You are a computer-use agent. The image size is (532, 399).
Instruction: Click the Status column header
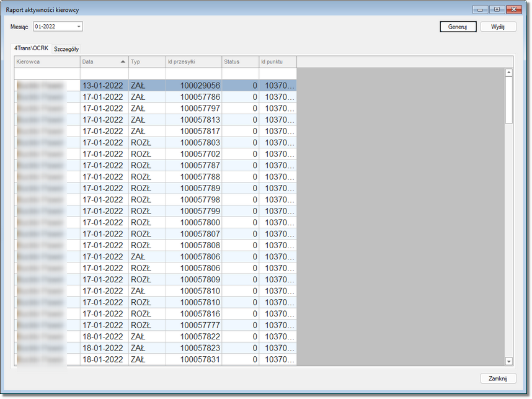(240, 62)
